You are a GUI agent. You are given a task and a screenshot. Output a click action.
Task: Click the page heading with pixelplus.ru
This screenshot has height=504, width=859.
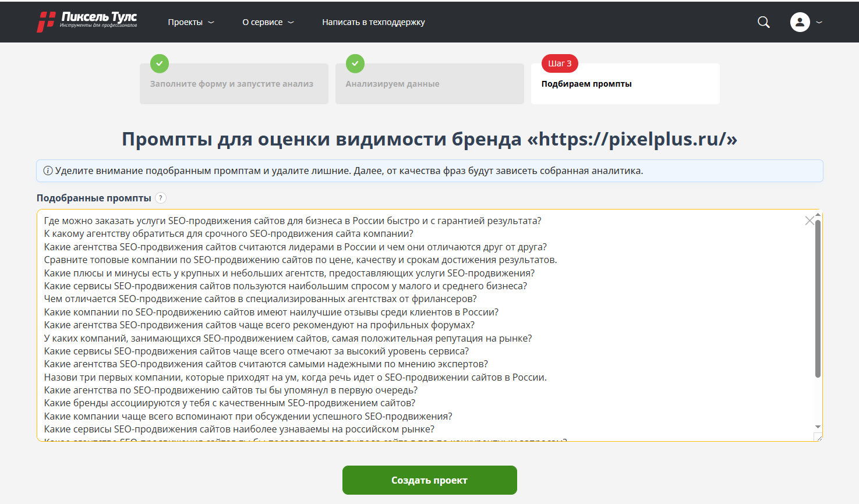[x=430, y=139]
